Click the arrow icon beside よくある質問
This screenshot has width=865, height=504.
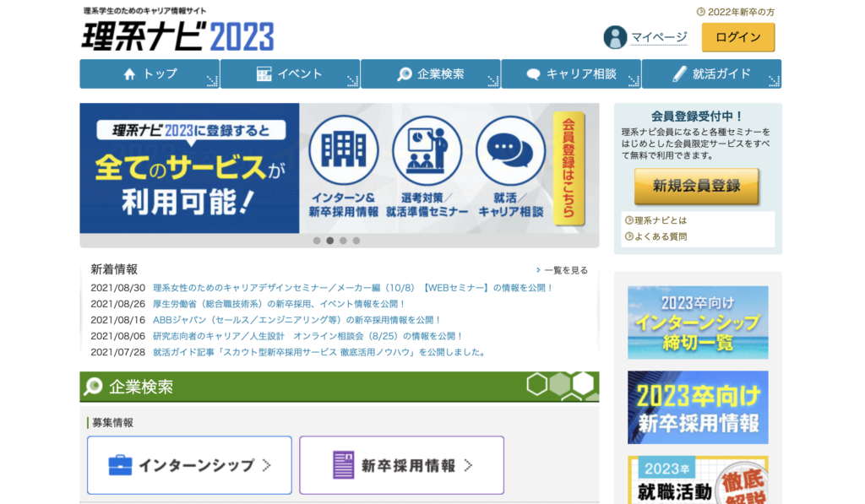pyautogui.click(x=628, y=236)
